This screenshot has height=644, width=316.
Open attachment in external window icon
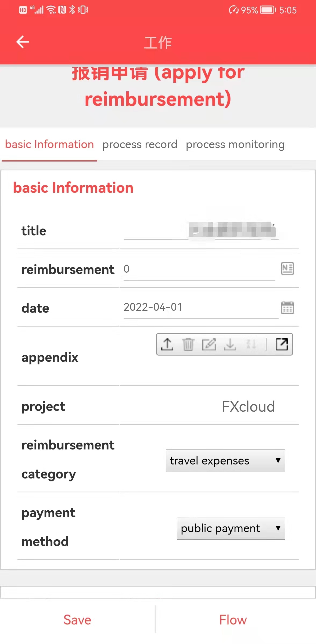(x=282, y=344)
